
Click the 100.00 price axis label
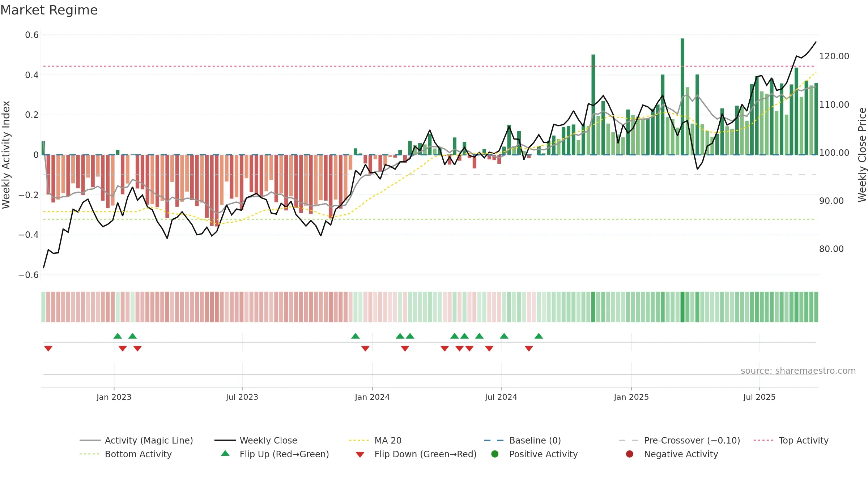click(x=834, y=153)
